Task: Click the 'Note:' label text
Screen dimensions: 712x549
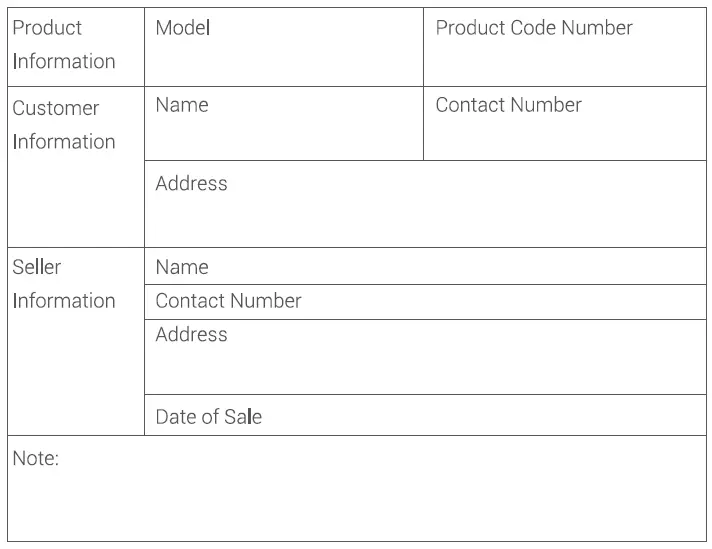Action: (x=35, y=459)
